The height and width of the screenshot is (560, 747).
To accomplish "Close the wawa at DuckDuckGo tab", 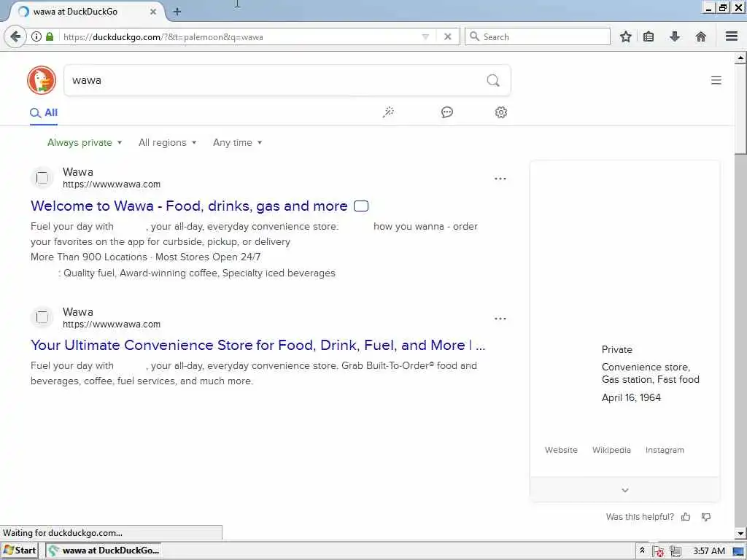I will [153, 12].
